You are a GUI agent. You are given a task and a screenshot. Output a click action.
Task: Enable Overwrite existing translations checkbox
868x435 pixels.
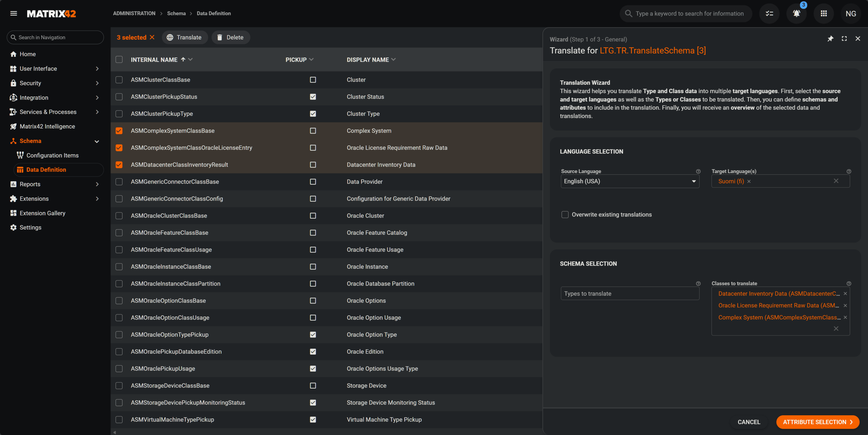565,214
